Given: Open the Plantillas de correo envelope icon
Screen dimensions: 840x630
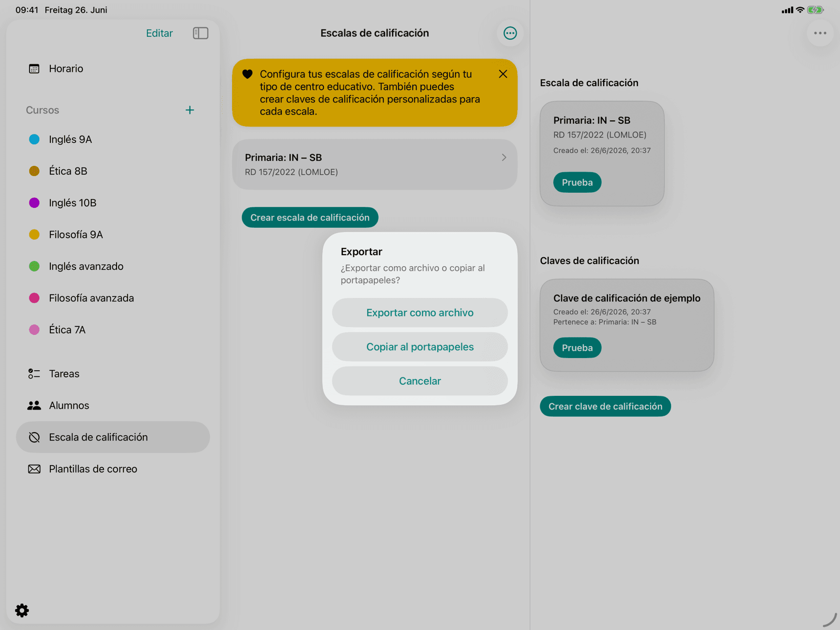Looking at the screenshot, I should (x=34, y=469).
